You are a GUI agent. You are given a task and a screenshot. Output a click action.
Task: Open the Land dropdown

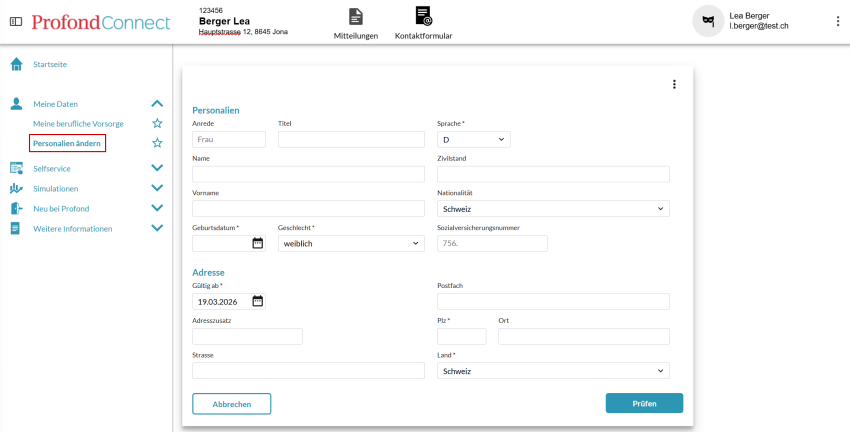coord(553,371)
